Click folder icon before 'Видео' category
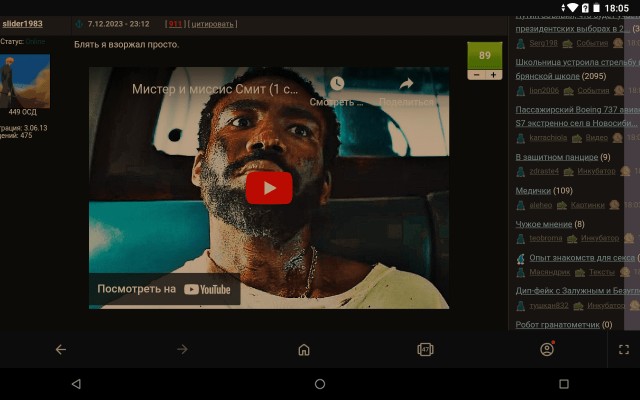Viewport: 640px width, 400px height. [577, 138]
